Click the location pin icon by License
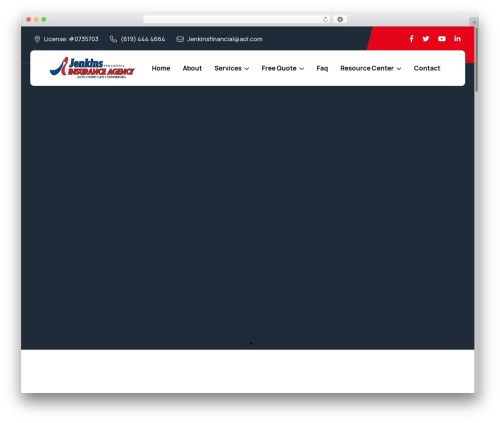 (x=37, y=39)
